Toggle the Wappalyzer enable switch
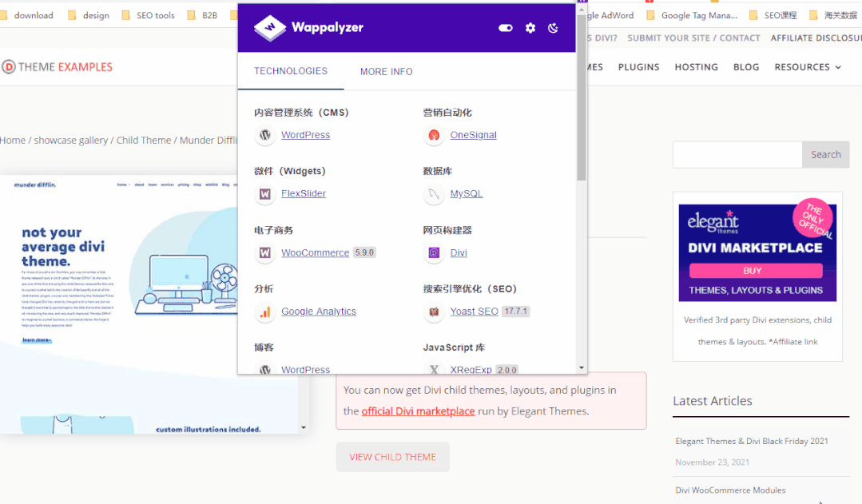Viewport: 862px width, 504px height. [505, 28]
